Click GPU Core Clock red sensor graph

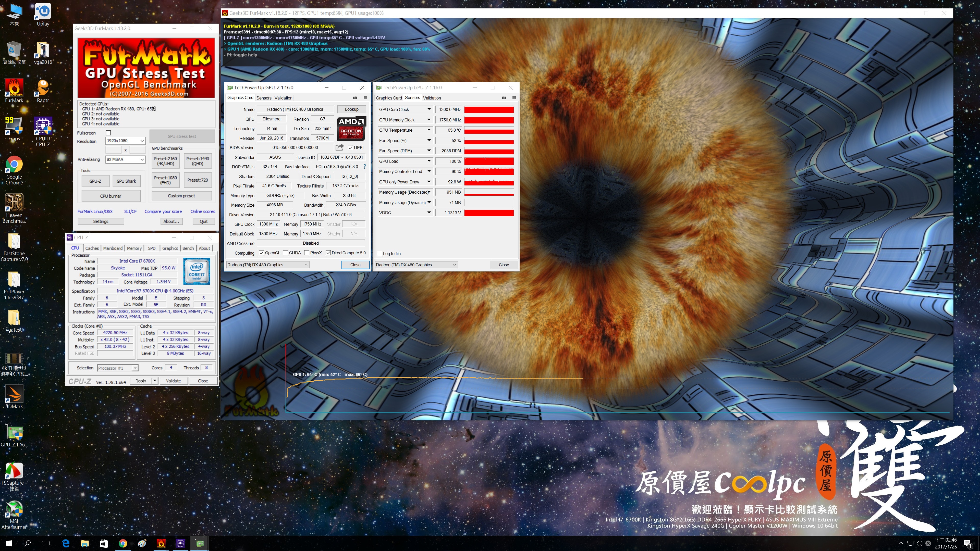[x=489, y=109]
